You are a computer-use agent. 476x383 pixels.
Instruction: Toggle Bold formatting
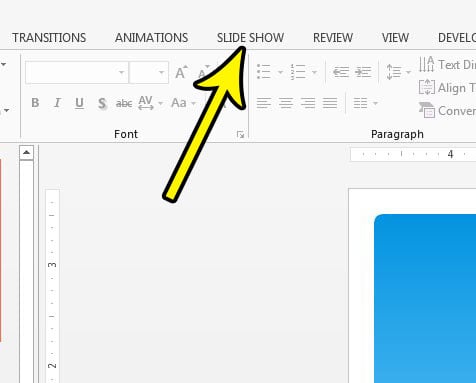(35, 103)
